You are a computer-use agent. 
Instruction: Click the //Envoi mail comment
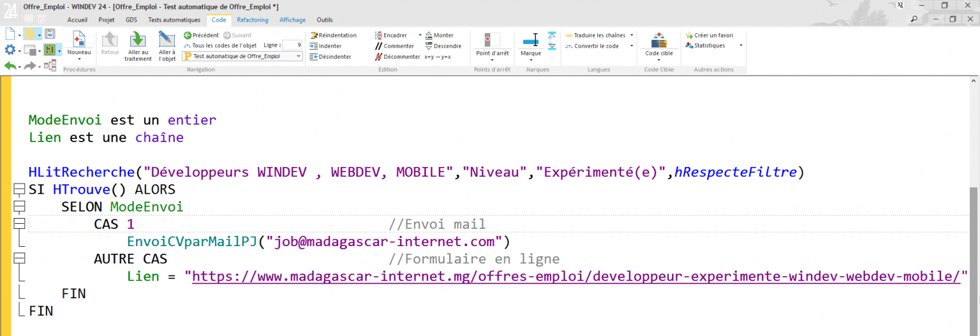click(437, 224)
